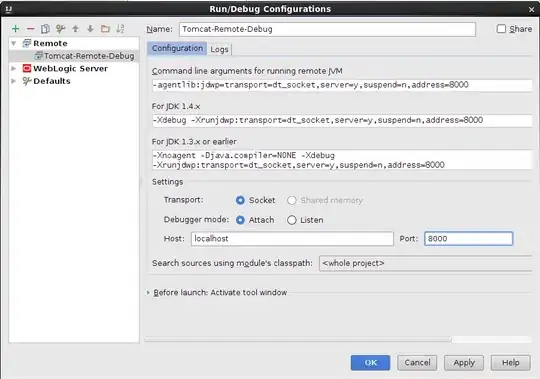The image size is (540, 379).
Task: Collapse the Remote tree node
Action: (14, 43)
